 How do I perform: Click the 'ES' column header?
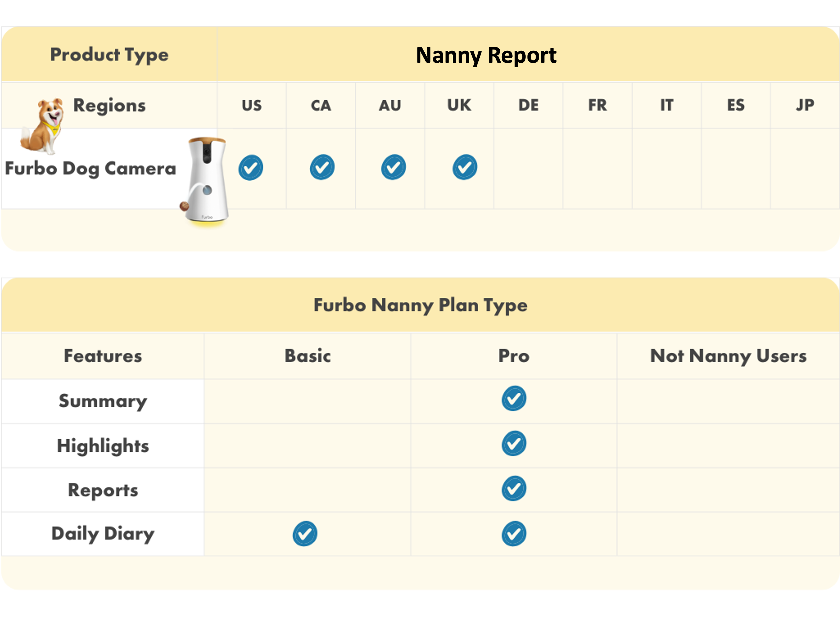(x=736, y=105)
